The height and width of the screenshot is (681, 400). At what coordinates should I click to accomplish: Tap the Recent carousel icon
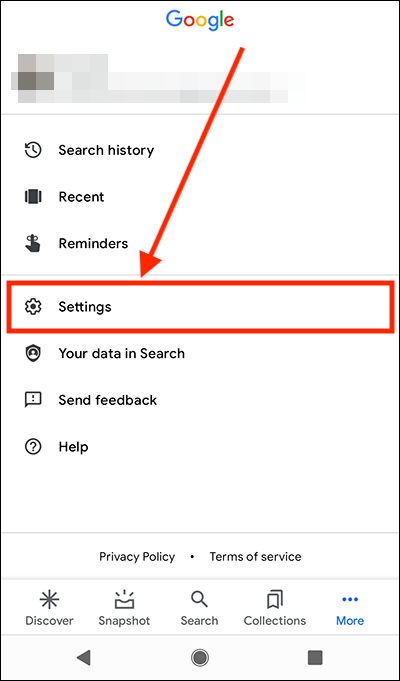tap(33, 197)
